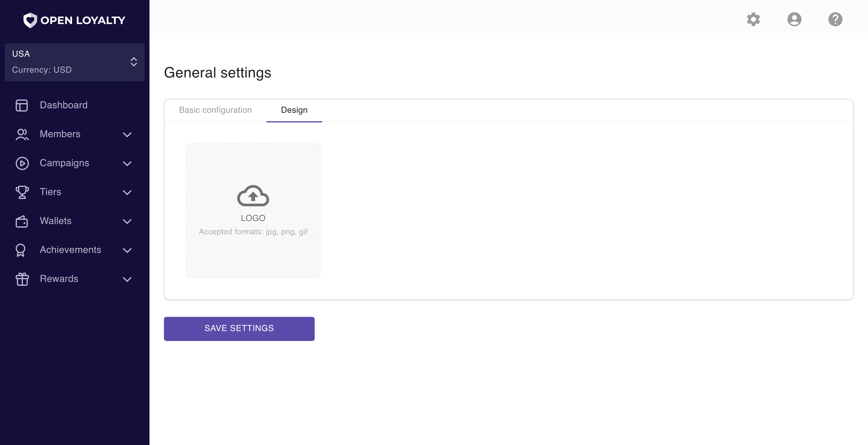The image size is (868, 445).
Task: Expand the Rewards menu chevron
Action: (127, 279)
